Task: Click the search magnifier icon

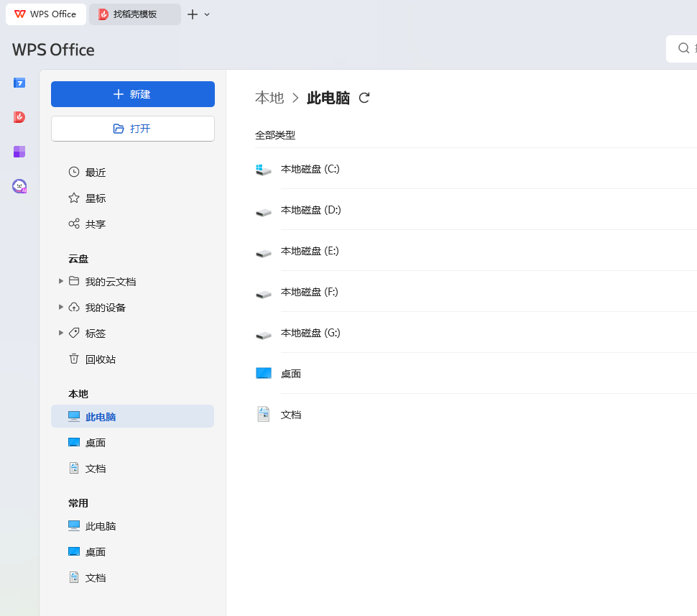Action: click(x=683, y=48)
